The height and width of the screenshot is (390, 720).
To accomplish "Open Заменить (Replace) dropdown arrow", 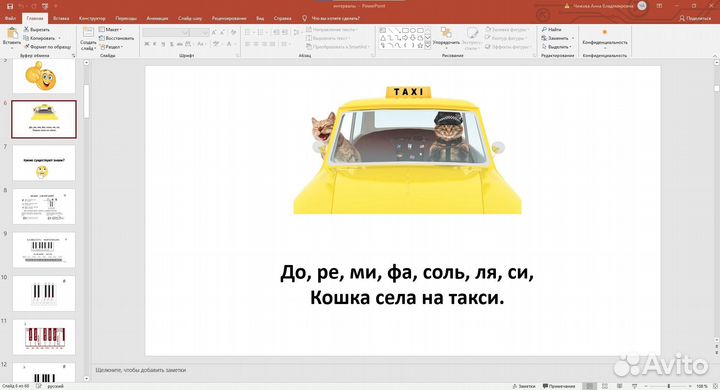I will coord(573,38).
